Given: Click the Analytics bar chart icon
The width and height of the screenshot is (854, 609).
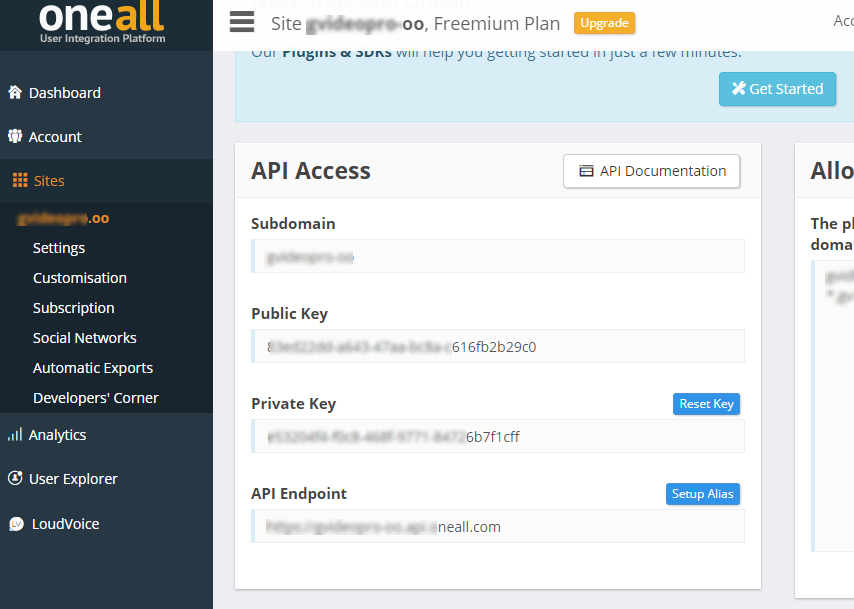Looking at the screenshot, I should [x=15, y=435].
